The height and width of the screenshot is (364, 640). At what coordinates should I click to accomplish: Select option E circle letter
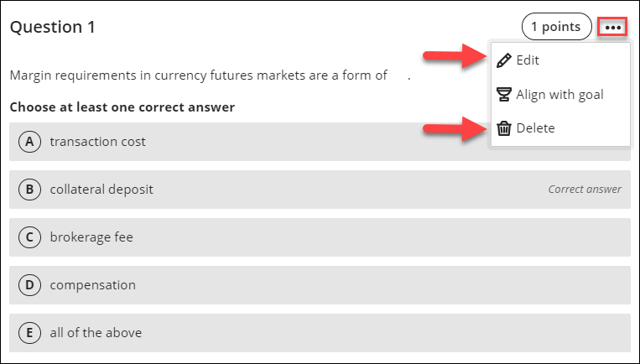(x=29, y=333)
